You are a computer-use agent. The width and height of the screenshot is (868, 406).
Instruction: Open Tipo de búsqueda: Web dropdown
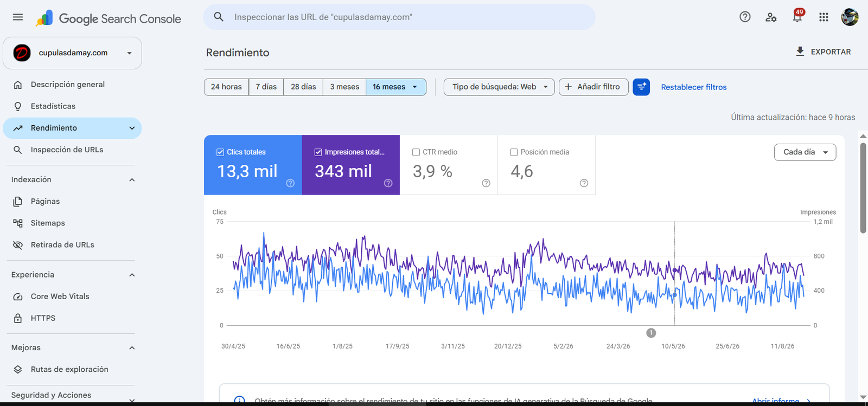tap(499, 87)
